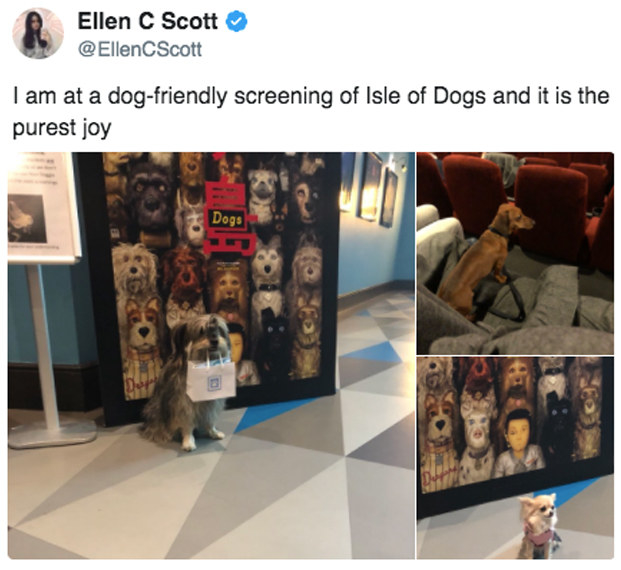Click the blue verified badge

click(x=236, y=22)
